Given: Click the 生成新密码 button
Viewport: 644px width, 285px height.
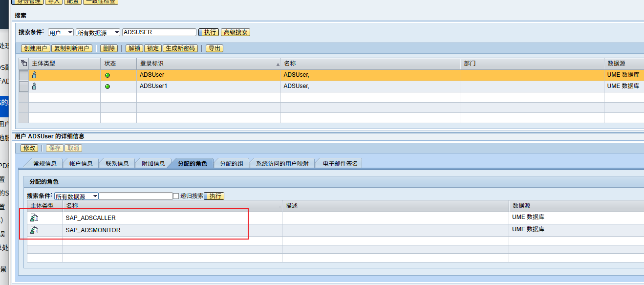Looking at the screenshot, I should click(180, 48).
